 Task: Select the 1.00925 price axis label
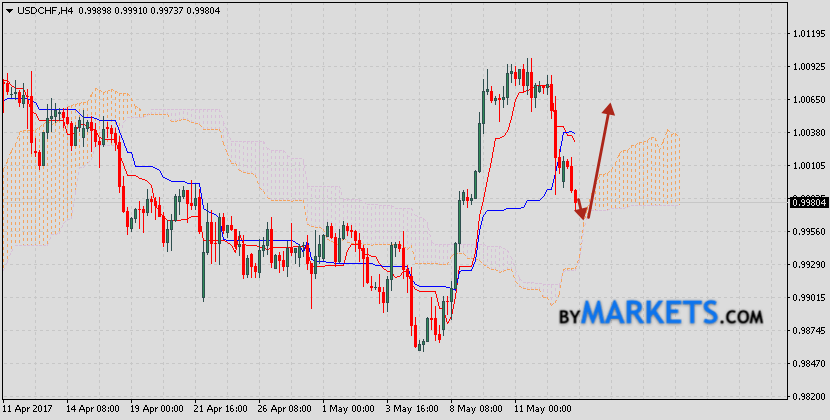pos(808,67)
